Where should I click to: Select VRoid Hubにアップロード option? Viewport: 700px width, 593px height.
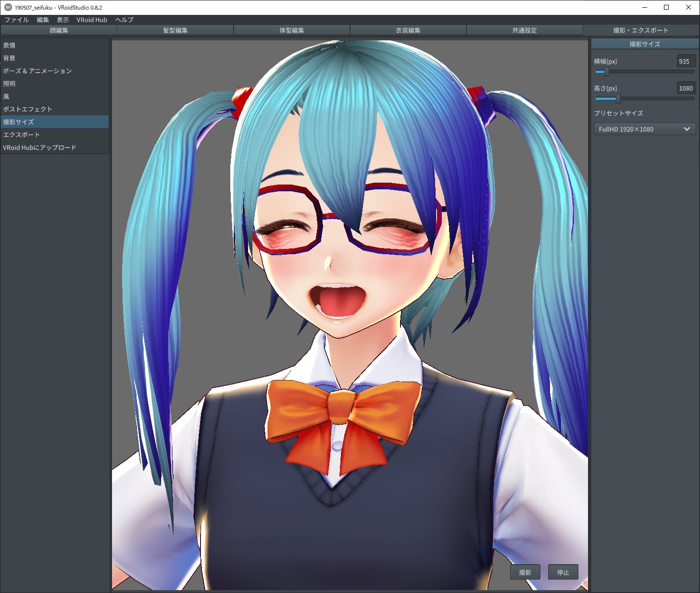[x=39, y=148]
